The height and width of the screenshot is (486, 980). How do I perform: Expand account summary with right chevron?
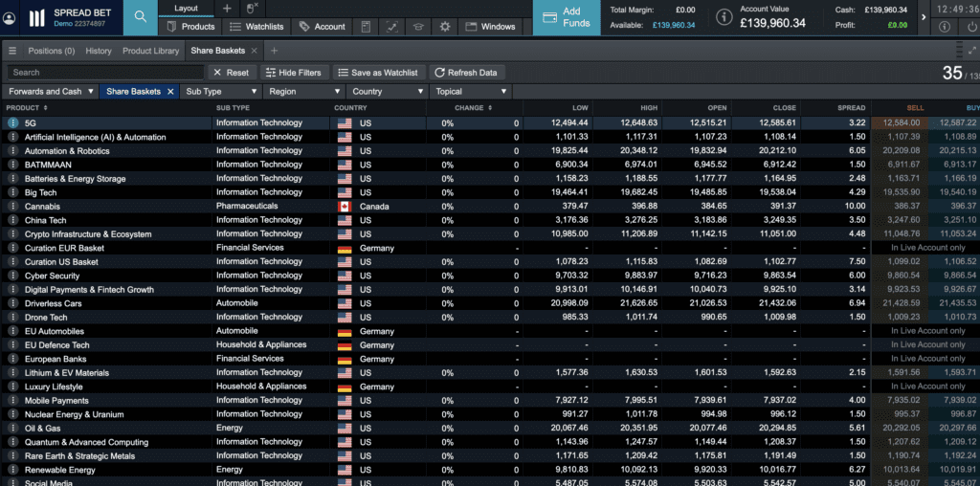924,17
